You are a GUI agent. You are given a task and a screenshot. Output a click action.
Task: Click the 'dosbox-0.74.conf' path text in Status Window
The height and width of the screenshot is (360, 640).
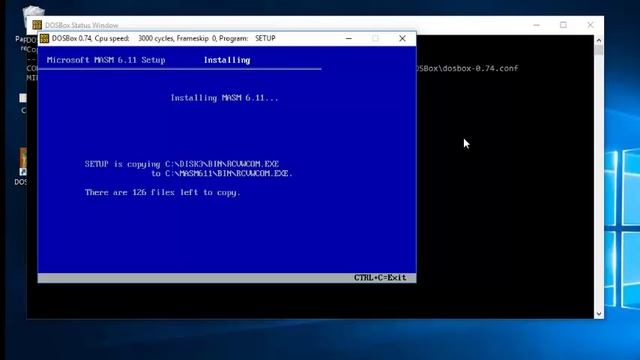point(467,68)
